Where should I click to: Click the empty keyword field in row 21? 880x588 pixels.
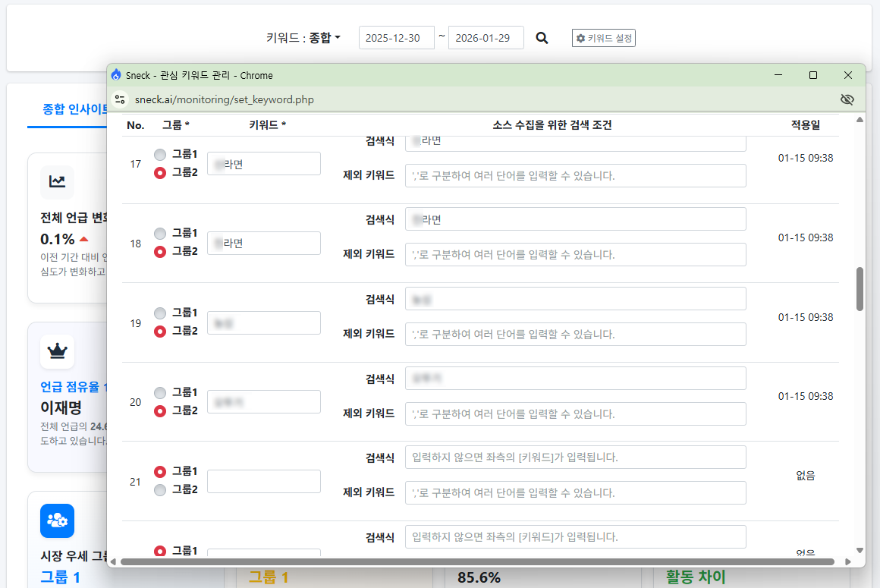point(263,481)
